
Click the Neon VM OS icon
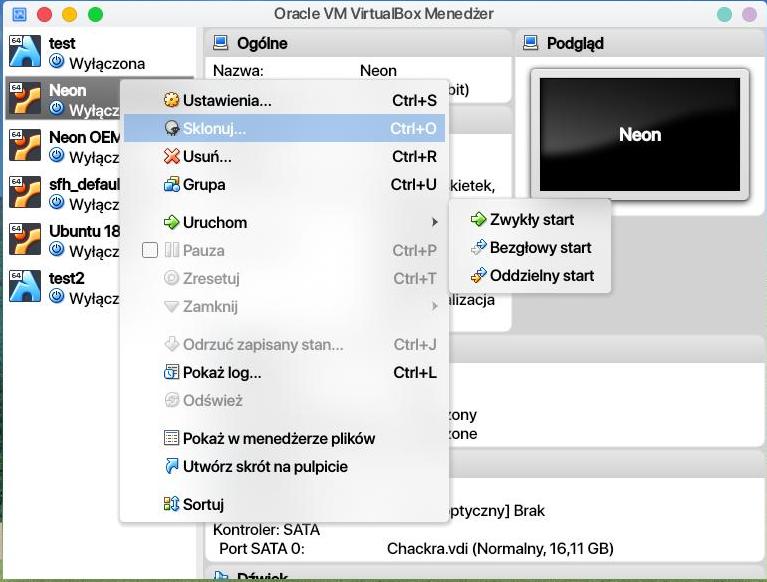25,98
